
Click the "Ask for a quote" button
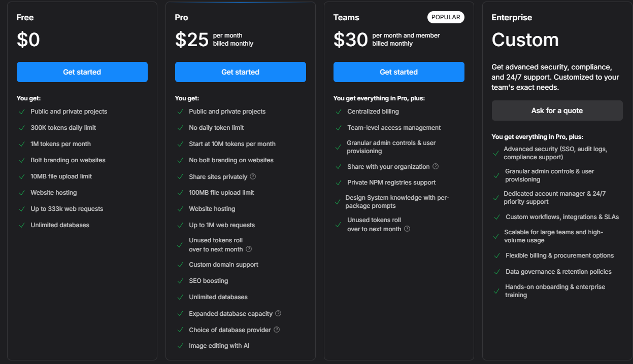[x=557, y=110]
